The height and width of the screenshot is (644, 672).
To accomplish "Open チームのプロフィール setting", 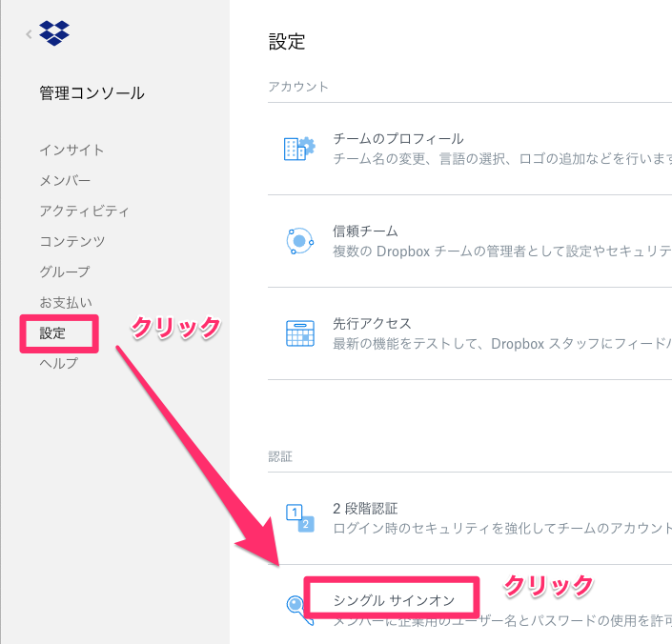I will pos(398,138).
